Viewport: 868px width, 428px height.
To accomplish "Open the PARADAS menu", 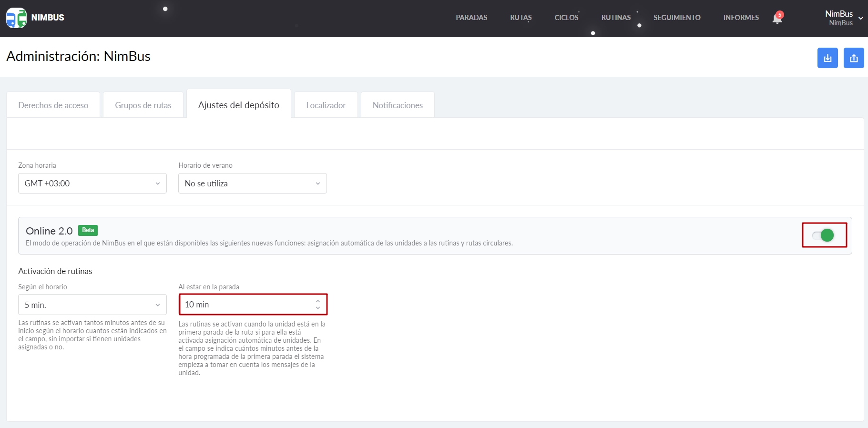I will click(x=471, y=18).
